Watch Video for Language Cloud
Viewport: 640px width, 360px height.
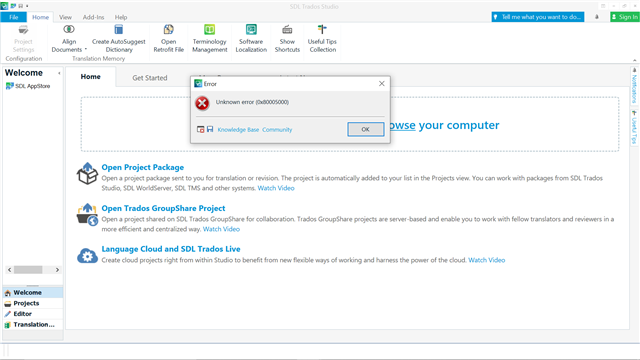click(487, 260)
